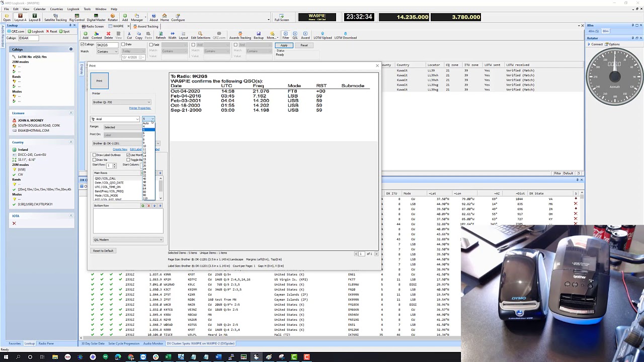
Task: Enable the Date filter checkbox
Action: pos(123,45)
